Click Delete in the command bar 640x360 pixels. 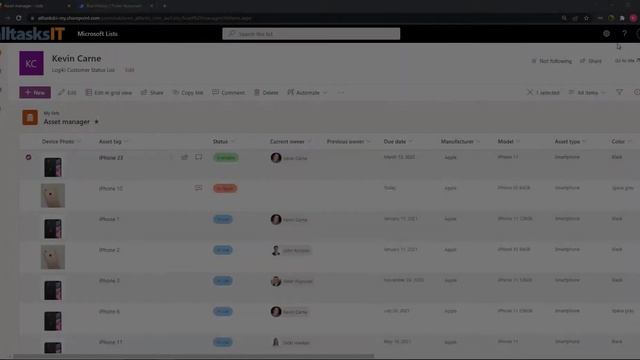coord(266,93)
